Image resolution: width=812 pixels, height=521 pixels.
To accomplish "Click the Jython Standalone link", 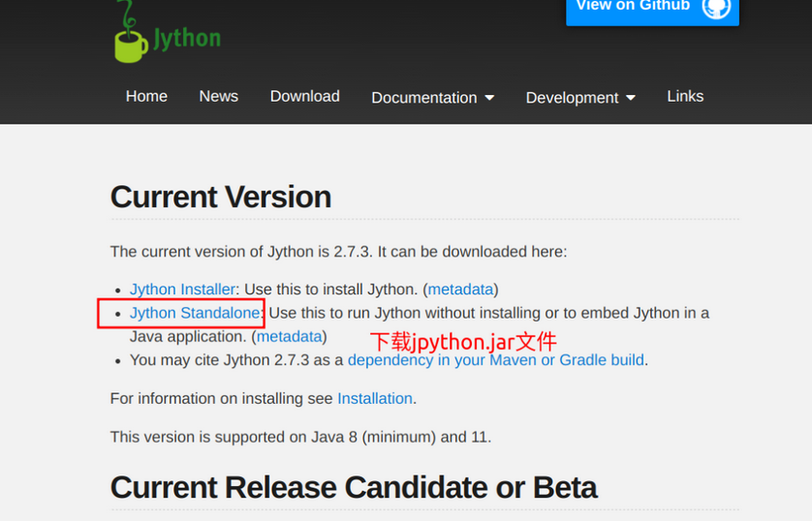I will tap(195, 313).
